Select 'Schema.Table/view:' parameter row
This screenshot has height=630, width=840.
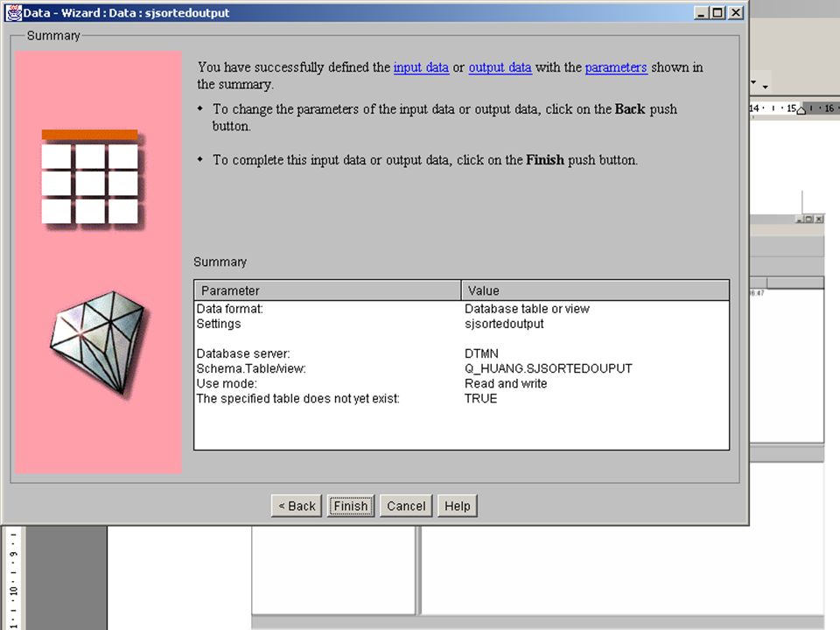(251, 368)
